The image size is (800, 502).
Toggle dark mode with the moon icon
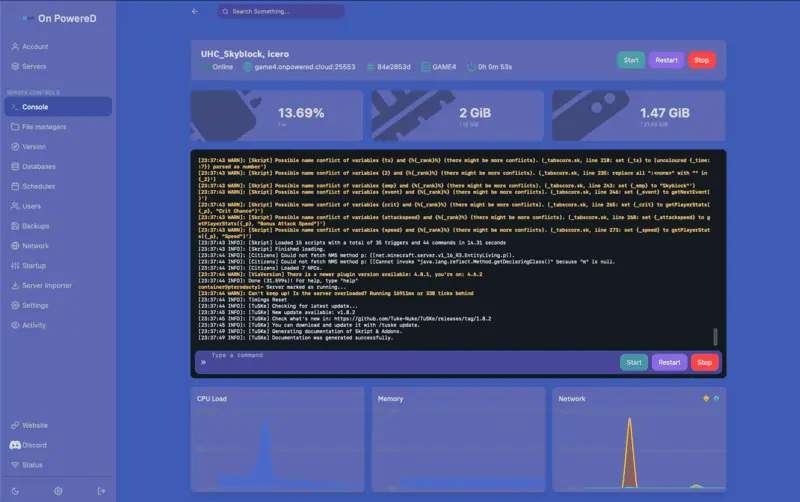[x=14, y=490]
